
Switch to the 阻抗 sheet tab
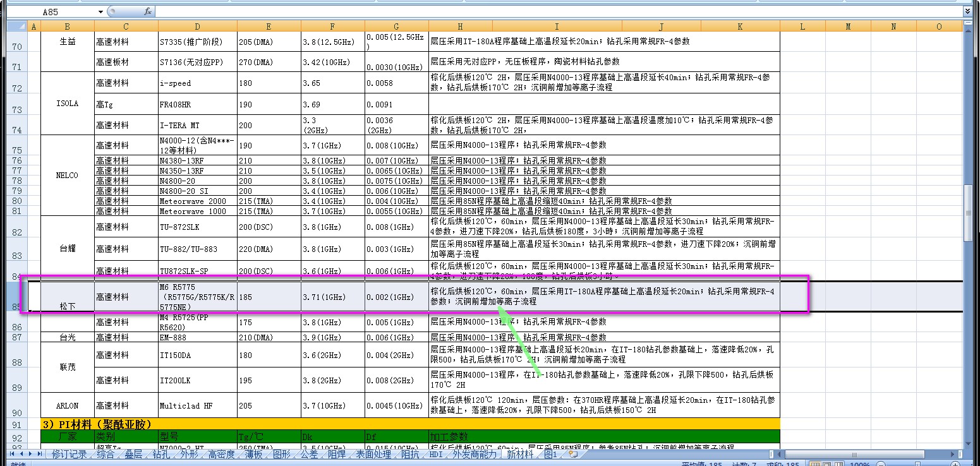click(x=410, y=454)
